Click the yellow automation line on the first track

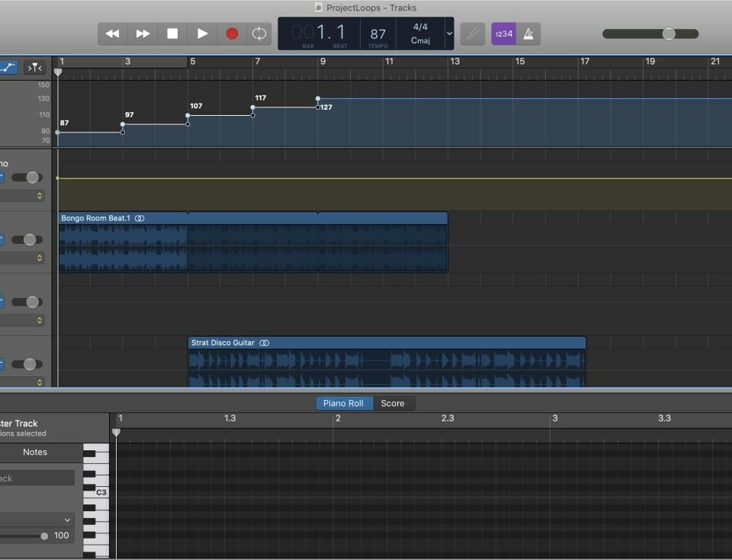click(394, 178)
